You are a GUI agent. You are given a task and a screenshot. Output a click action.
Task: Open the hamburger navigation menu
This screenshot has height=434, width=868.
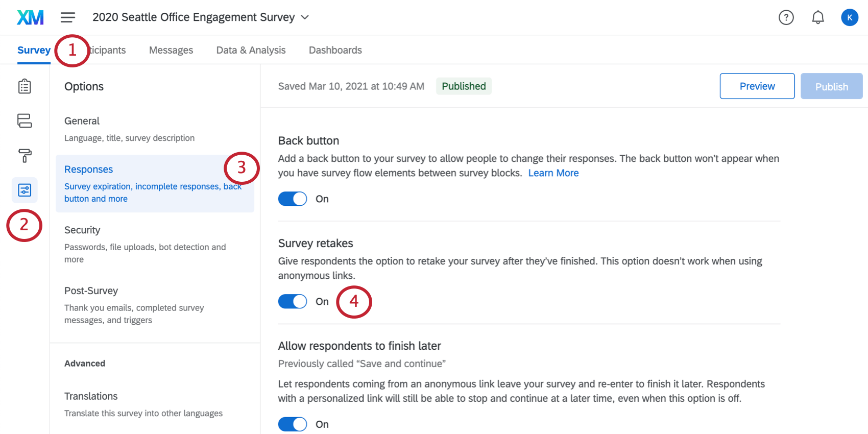coord(68,17)
